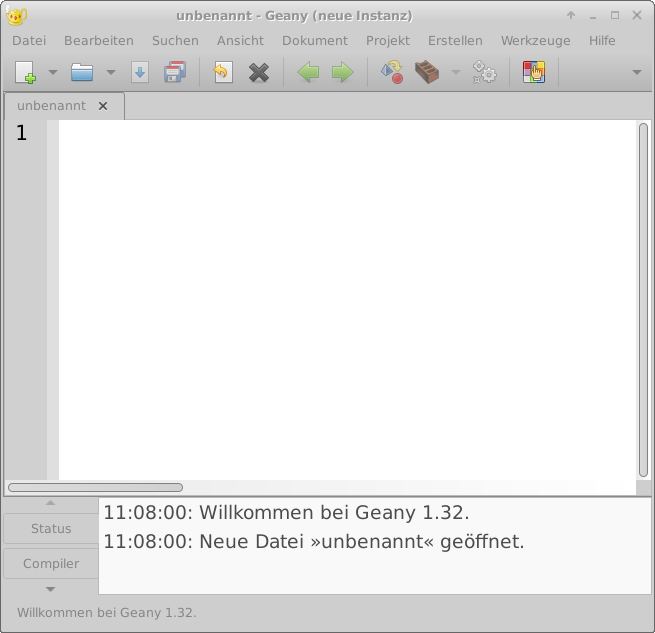Click the new file icon
Viewport: 655px width, 633px height.
[25, 73]
